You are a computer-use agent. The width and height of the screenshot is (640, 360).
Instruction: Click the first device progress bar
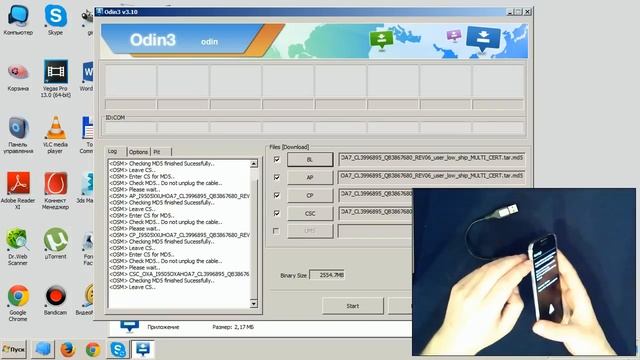click(x=130, y=104)
